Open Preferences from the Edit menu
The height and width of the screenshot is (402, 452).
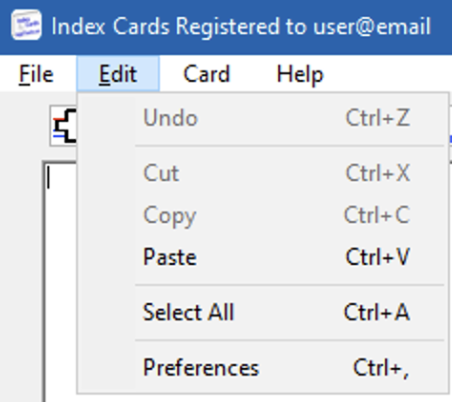click(263, 368)
